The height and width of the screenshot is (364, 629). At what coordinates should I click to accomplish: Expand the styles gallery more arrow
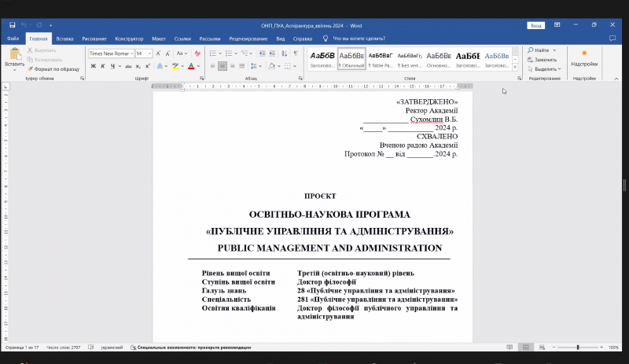tap(515, 68)
